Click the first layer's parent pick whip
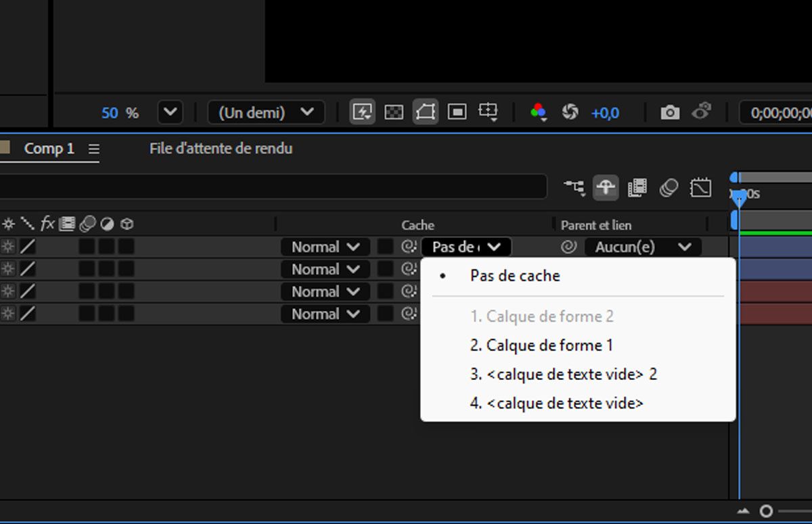This screenshot has width=812, height=524. [x=568, y=247]
